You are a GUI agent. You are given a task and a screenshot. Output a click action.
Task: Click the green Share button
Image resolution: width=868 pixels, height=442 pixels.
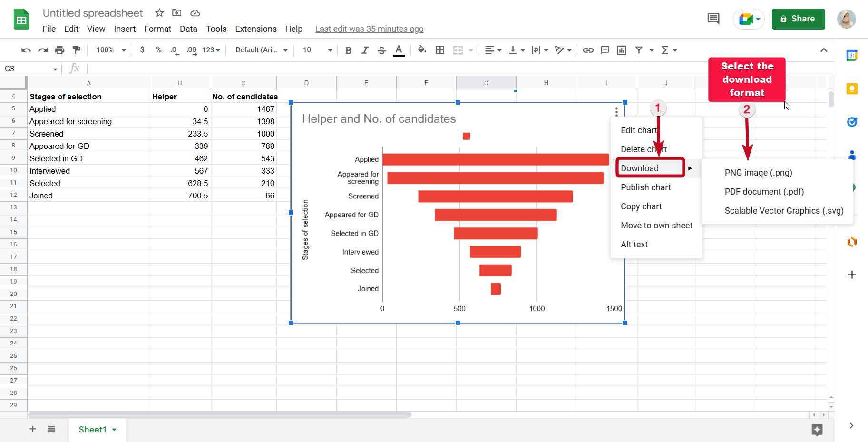[x=798, y=19]
